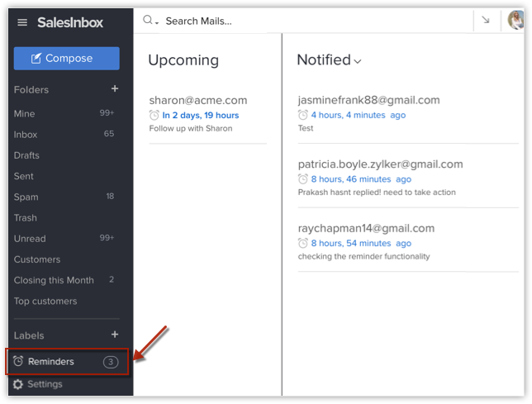Expand the Notified dropdown
The width and height of the screenshot is (532, 404).
tap(358, 61)
